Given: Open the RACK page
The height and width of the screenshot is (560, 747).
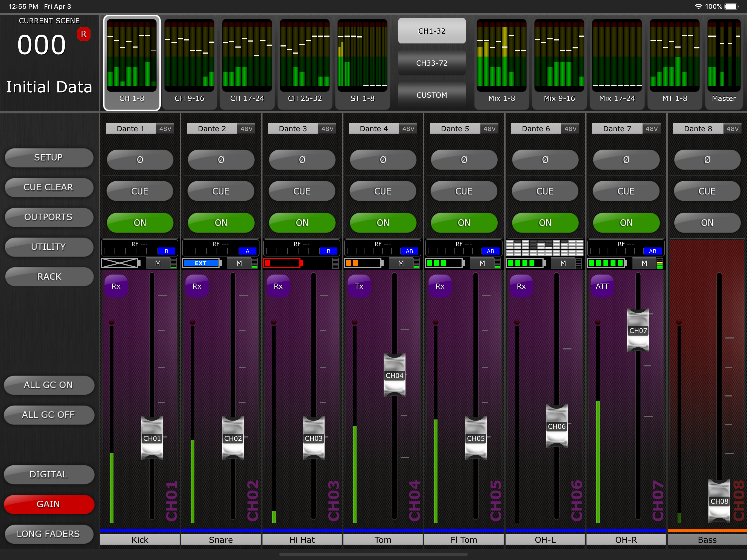Looking at the screenshot, I should [49, 277].
